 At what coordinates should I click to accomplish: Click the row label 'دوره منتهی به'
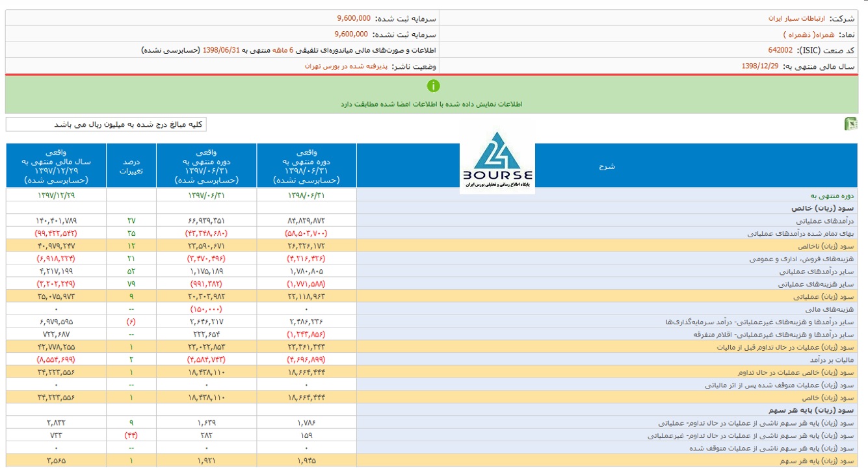(x=833, y=196)
